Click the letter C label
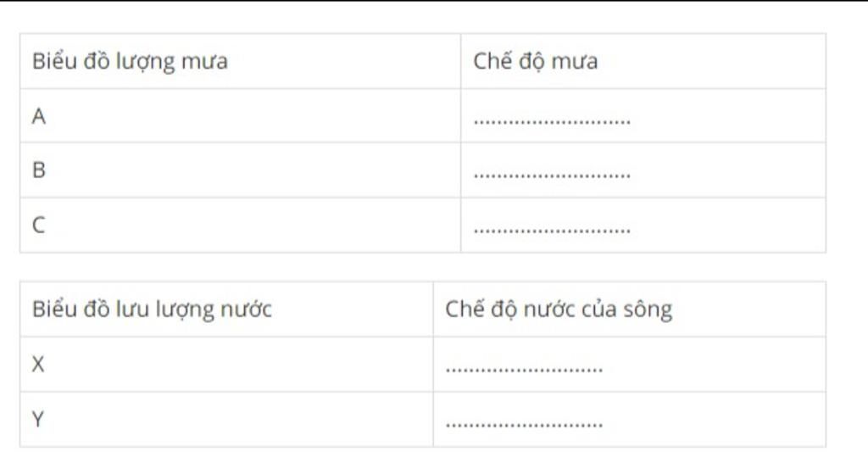The width and height of the screenshot is (868, 463). click(x=38, y=225)
